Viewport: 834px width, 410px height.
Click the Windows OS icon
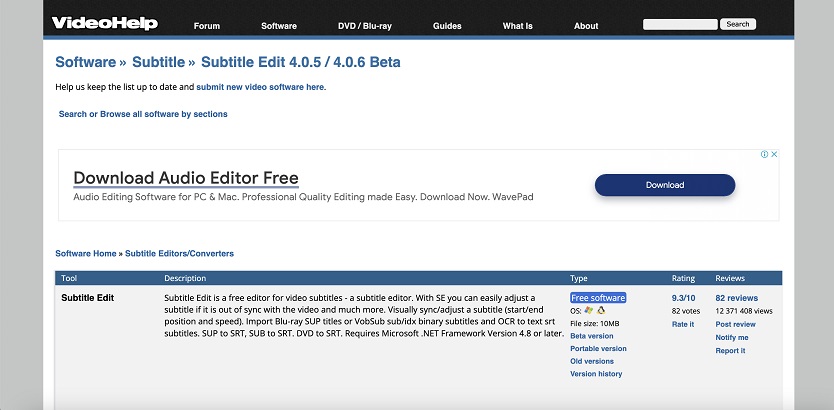point(589,310)
